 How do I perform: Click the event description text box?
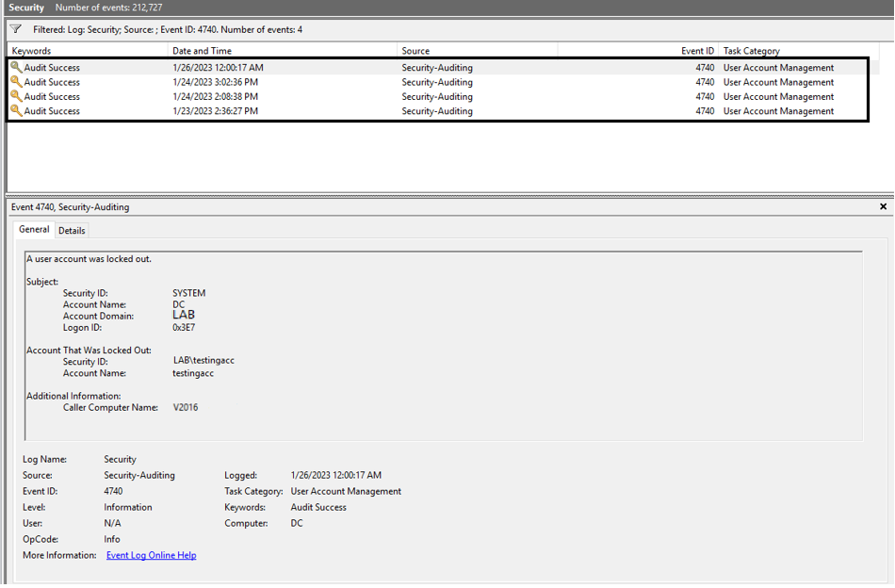click(444, 346)
